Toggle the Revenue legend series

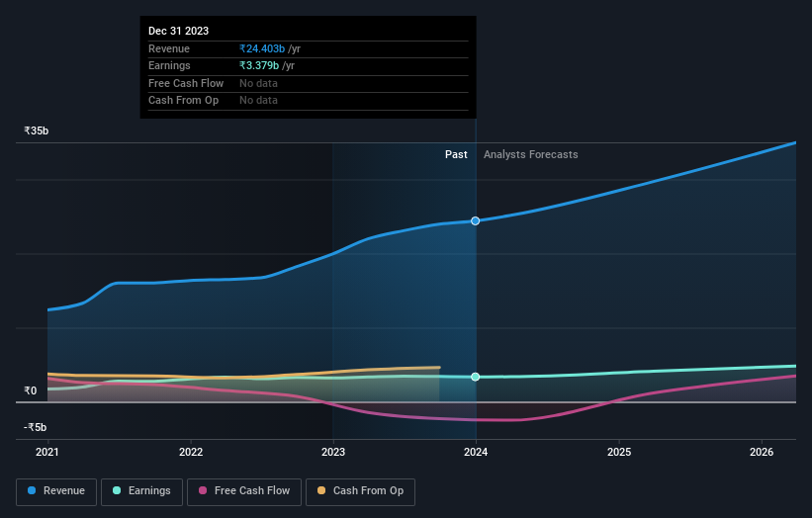[x=56, y=491]
